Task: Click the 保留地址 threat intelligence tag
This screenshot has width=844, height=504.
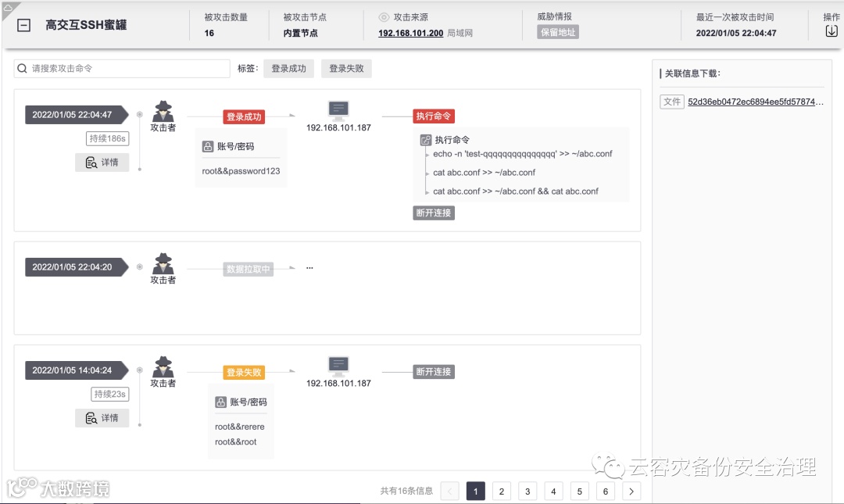Action: pyautogui.click(x=558, y=32)
